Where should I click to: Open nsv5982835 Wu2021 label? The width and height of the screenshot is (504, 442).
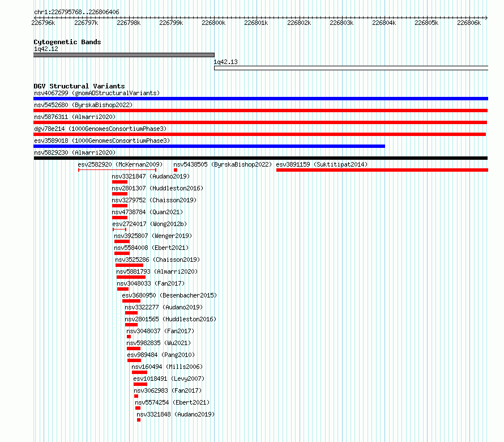click(159, 343)
